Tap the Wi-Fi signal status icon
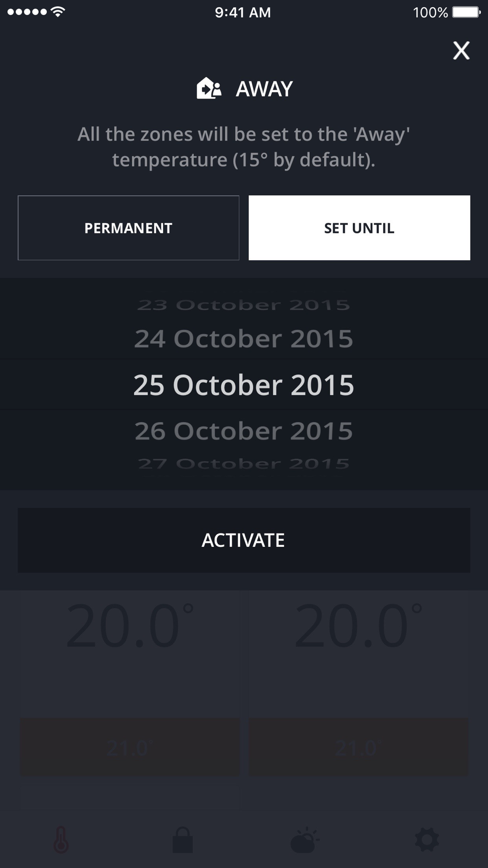Image resolution: width=488 pixels, height=868 pixels. (58, 12)
